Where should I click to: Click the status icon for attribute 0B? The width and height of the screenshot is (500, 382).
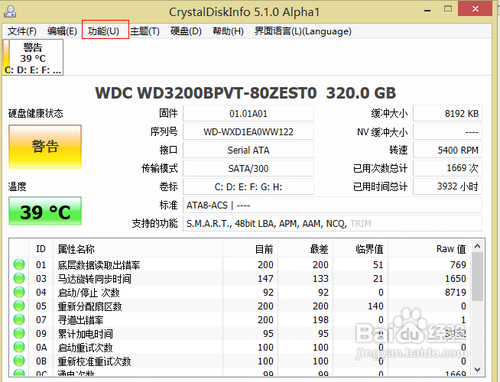tap(19, 361)
